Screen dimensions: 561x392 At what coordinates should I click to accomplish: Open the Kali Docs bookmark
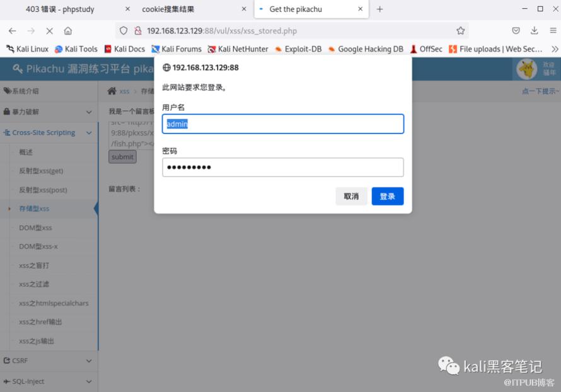click(125, 49)
